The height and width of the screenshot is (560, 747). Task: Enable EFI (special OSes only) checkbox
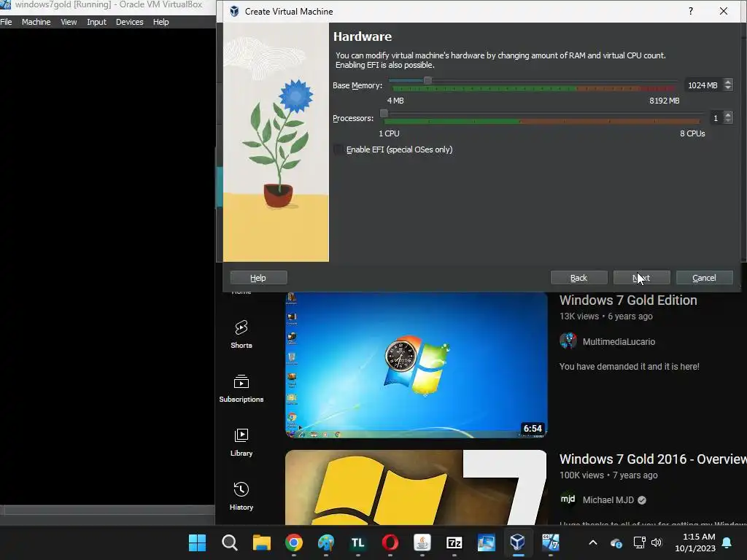point(338,149)
